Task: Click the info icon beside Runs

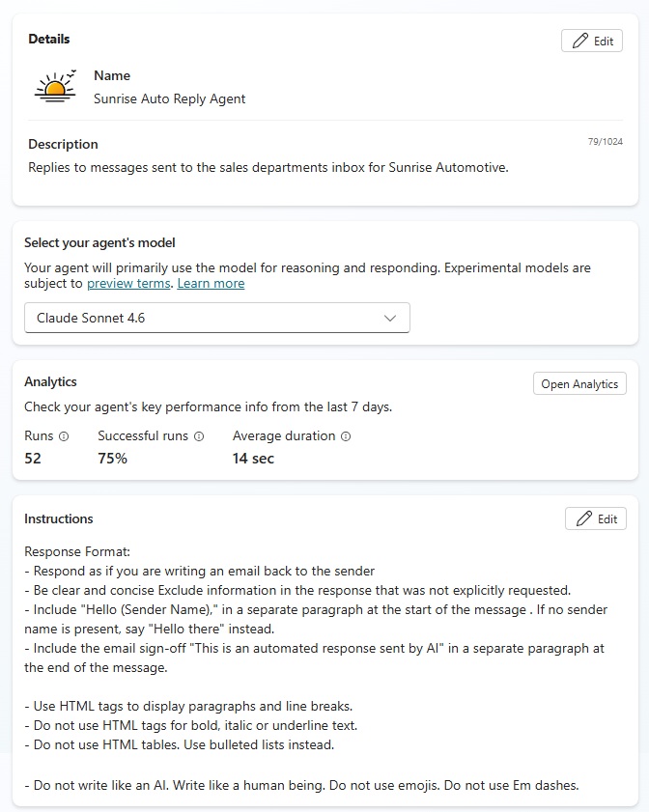Action: tap(64, 436)
